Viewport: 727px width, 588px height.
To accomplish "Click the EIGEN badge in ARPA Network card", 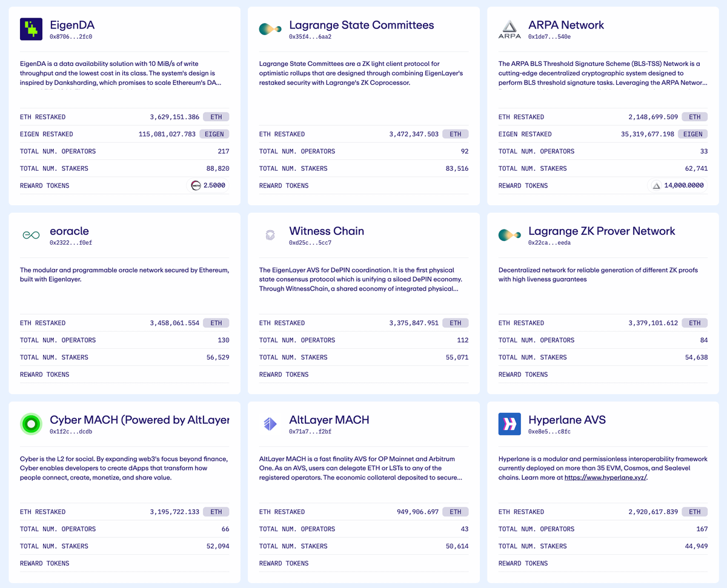I will point(693,134).
